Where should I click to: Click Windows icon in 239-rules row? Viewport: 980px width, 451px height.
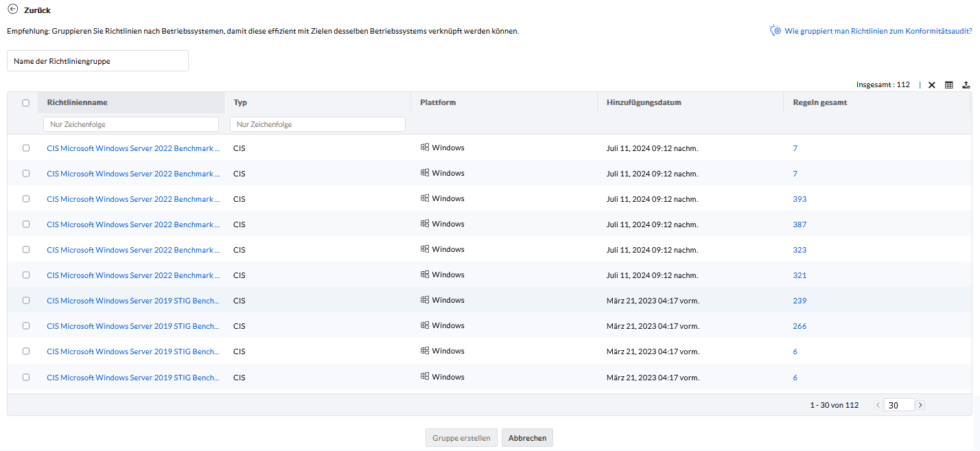[x=425, y=300]
